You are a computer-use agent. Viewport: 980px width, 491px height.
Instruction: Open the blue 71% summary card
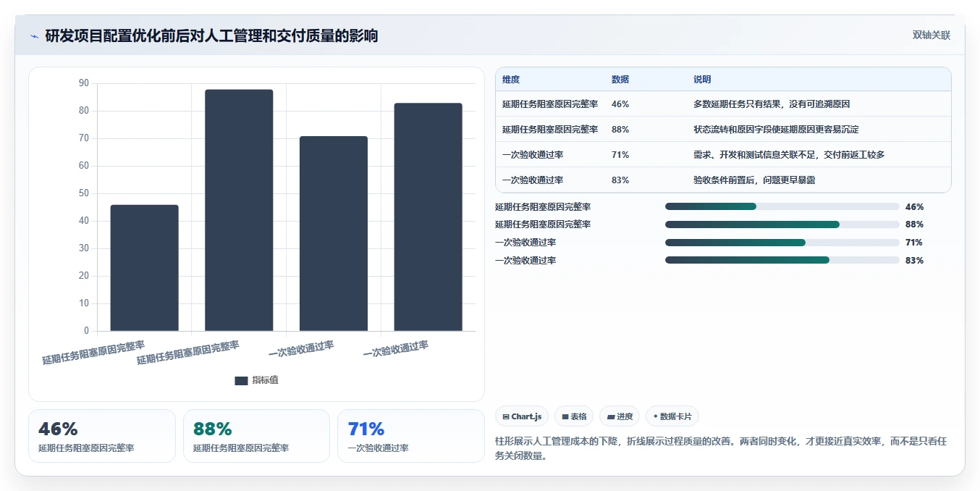tap(410, 436)
